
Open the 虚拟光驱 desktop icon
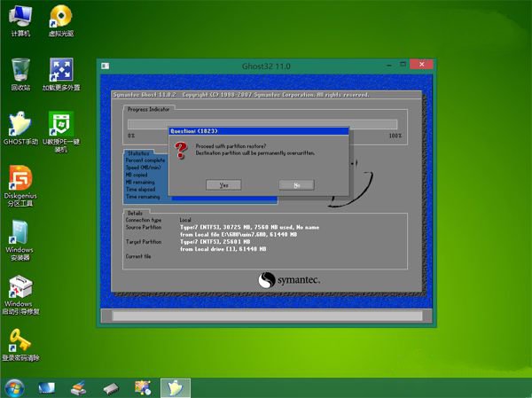[61, 20]
